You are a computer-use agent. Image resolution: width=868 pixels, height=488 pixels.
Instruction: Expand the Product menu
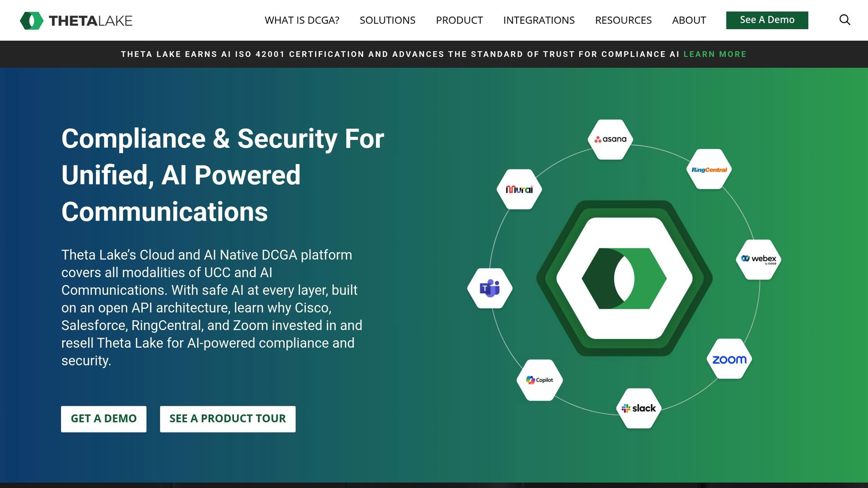[x=459, y=20]
